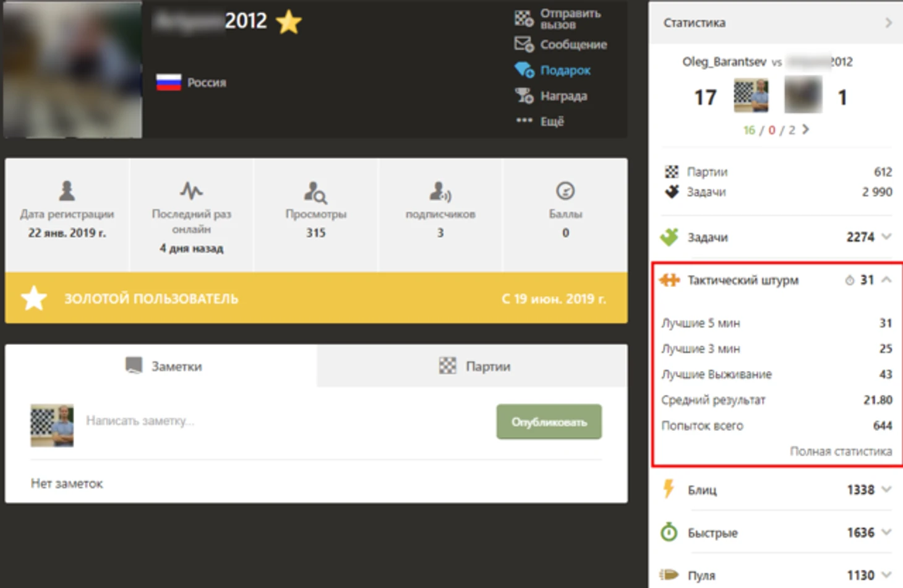Switch to the Партии tab
903x588 pixels.
click(473, 365)
